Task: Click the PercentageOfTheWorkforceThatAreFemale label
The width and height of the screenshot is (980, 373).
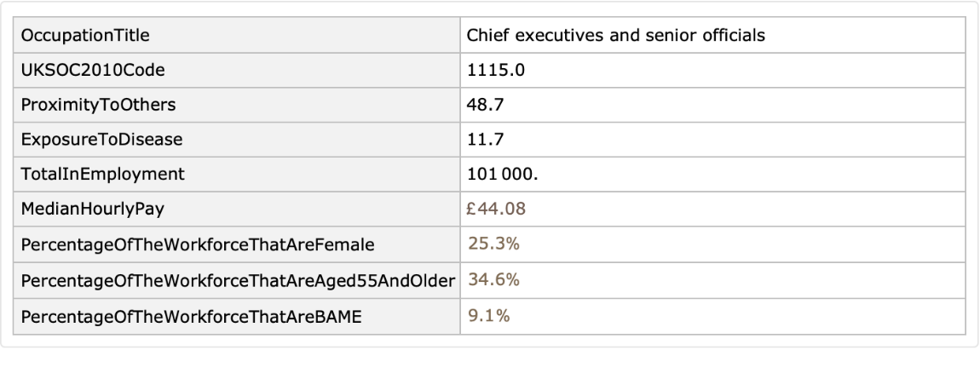Action: (166, 245)
